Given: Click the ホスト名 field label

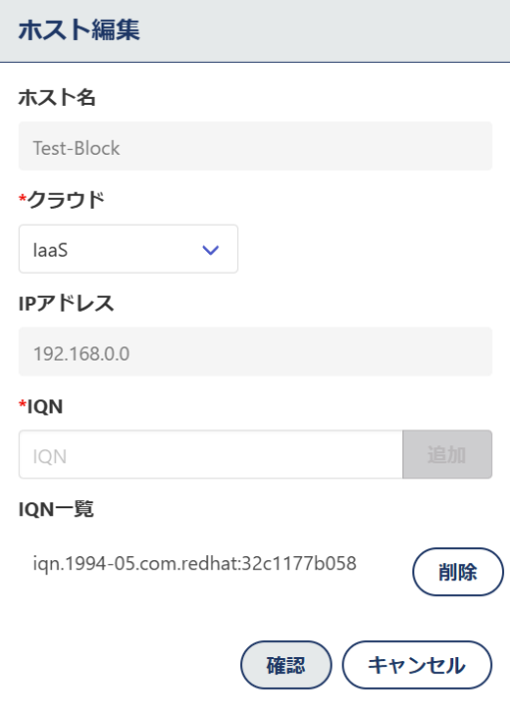Looking at the screenshot, I should tap(57, 97).
